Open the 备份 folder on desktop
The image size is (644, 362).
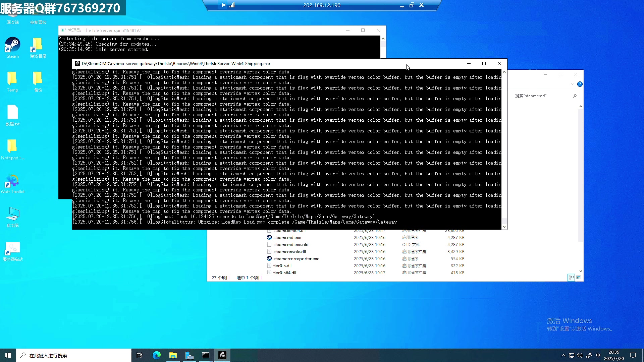38,81
